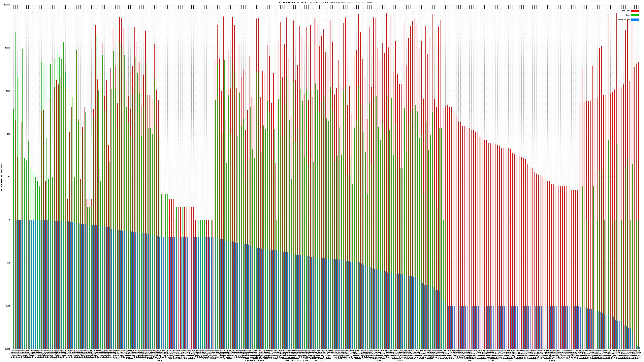Click the 0.1 y-axis tick label
Image resolution: width=644 pixels, height=362 pixels.
click(x=9, y=263)
